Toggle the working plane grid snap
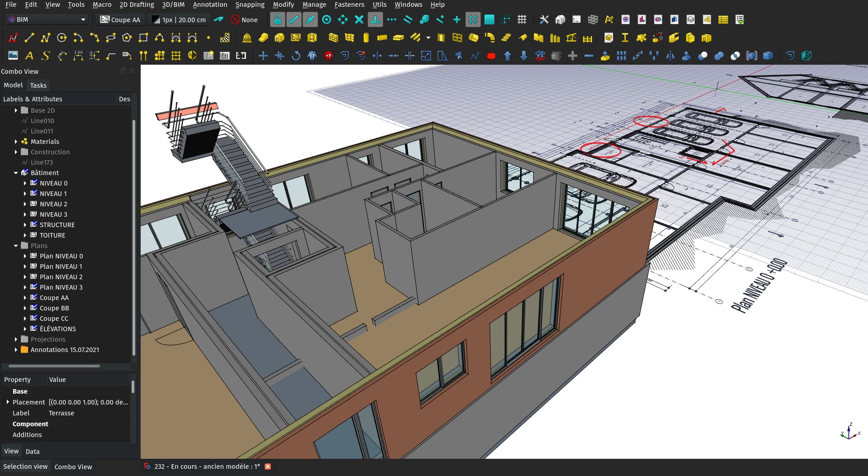 point(473,19)
